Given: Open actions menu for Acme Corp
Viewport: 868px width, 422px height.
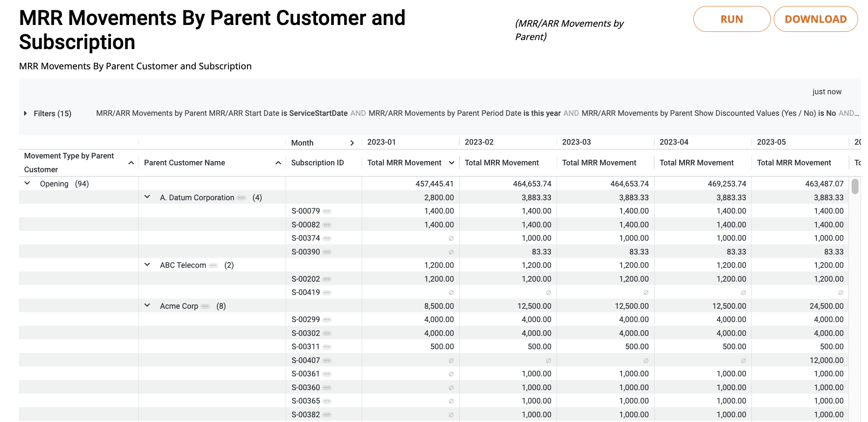Looking at the screenshot, I should (x=205, y=306).
